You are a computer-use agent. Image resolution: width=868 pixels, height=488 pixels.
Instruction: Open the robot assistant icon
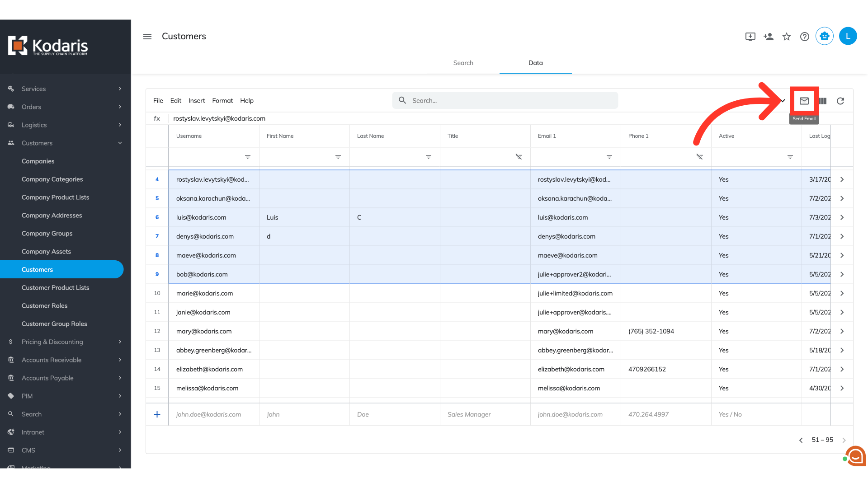824,36
